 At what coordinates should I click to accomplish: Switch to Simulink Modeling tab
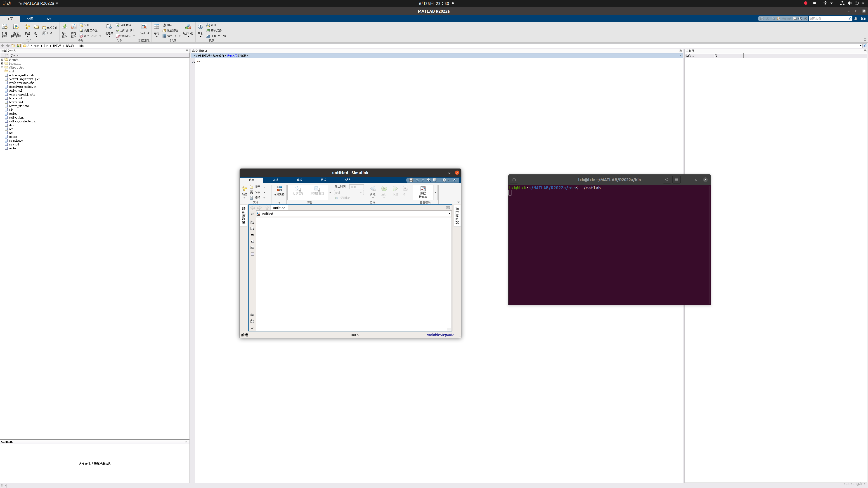(x=300, y=180)
